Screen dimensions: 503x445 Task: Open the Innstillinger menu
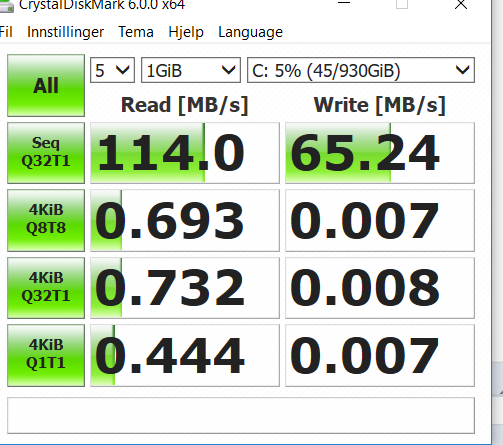coord(65,32)
